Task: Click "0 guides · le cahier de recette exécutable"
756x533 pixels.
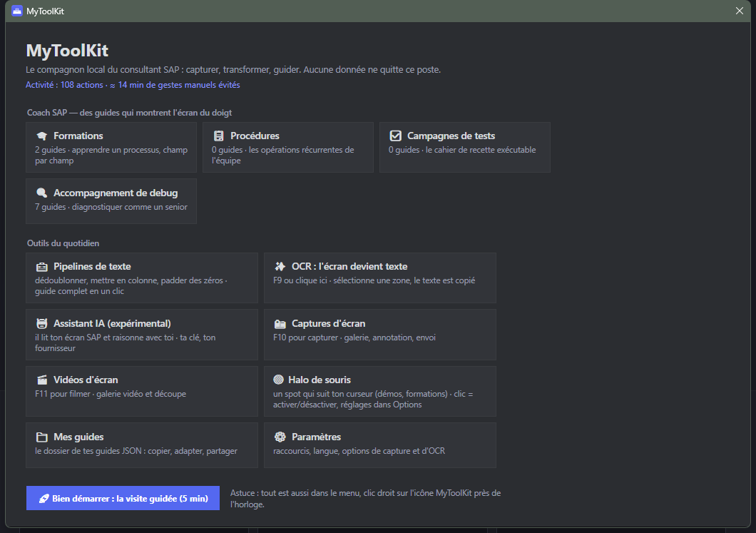Action: [x=462, y=150]
